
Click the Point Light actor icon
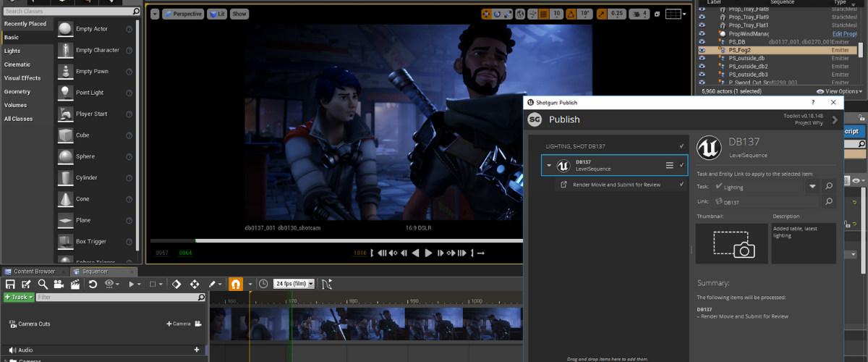click(67, 93)
